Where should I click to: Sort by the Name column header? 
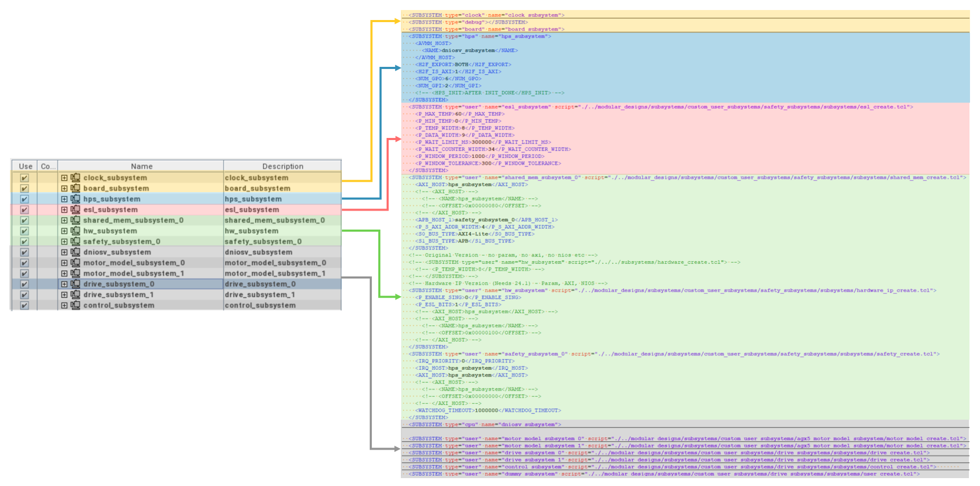pos(142,166)
